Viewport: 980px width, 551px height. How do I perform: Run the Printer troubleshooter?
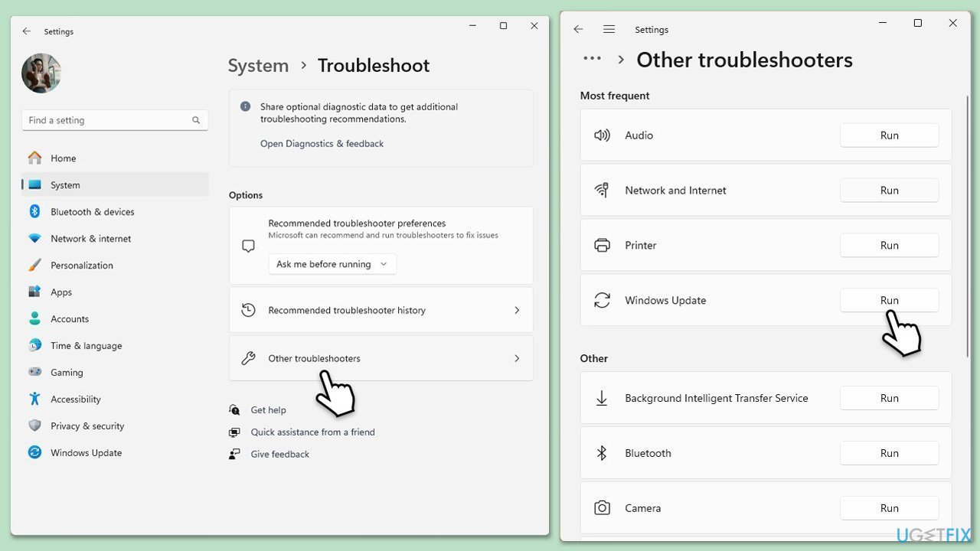pos(889,245)
